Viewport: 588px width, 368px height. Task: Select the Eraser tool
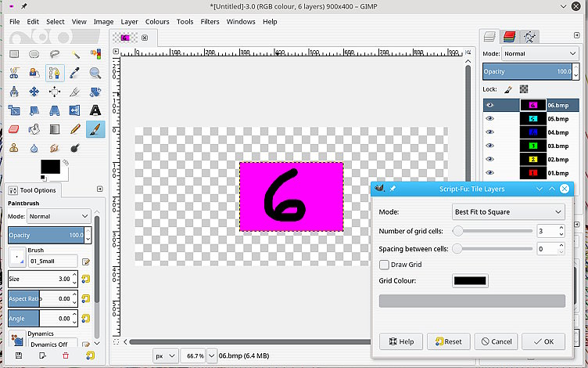[14, 129]
